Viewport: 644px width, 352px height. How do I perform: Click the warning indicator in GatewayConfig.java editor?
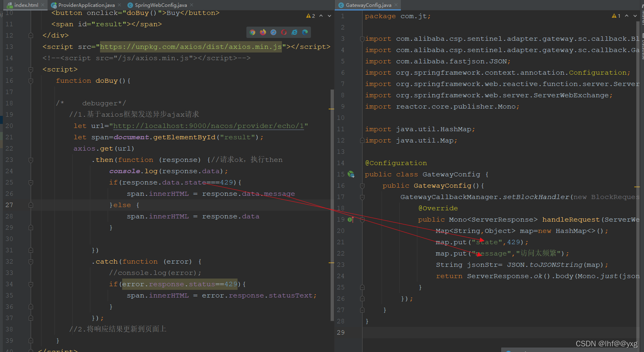click(616, 16)
